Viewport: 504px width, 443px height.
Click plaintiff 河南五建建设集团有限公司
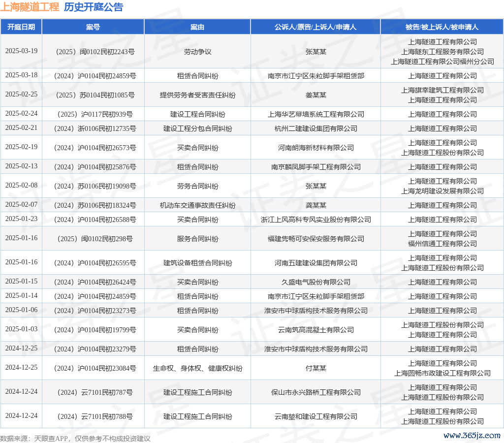pos(315,263)
